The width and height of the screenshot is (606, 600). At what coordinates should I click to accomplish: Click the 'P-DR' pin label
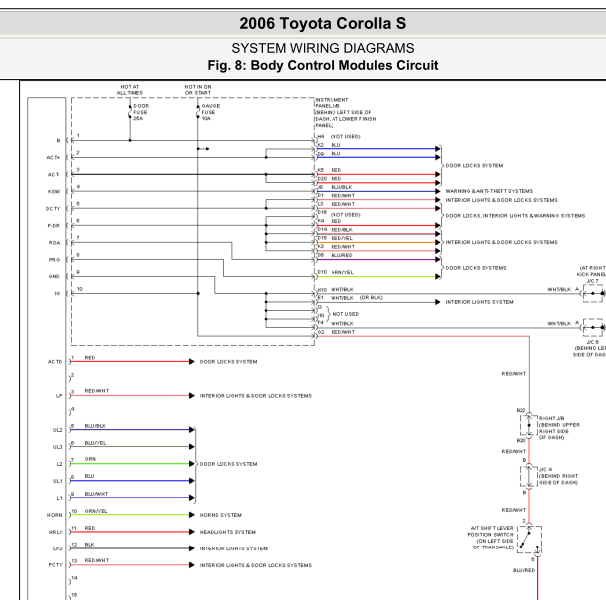pyautogui.click(x=54, y=225)
